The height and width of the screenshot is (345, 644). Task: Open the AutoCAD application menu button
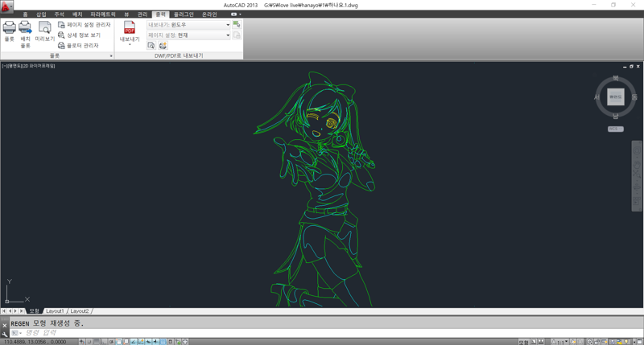point(6,6)
